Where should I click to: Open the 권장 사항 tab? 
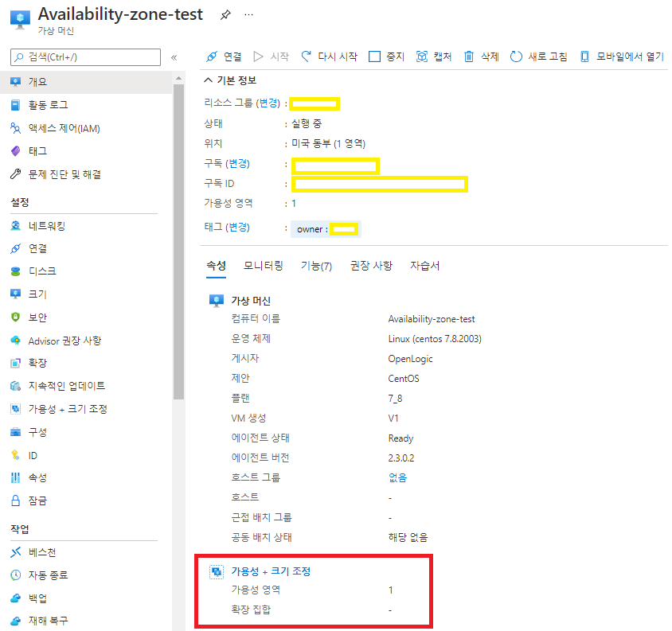pyautogui.click(x=371, y=266)
